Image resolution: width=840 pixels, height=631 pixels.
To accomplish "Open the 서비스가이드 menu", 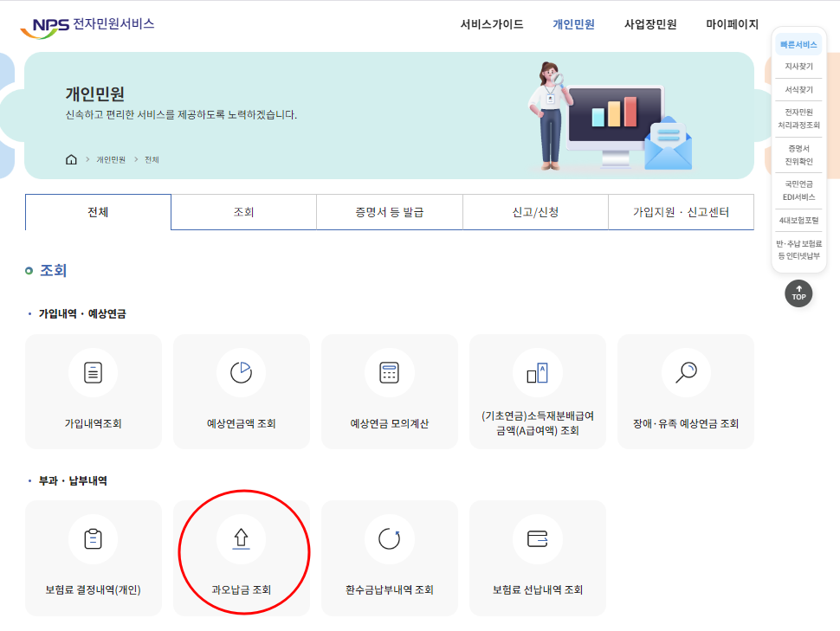I will pyautogui.click(x=492, y=24).
